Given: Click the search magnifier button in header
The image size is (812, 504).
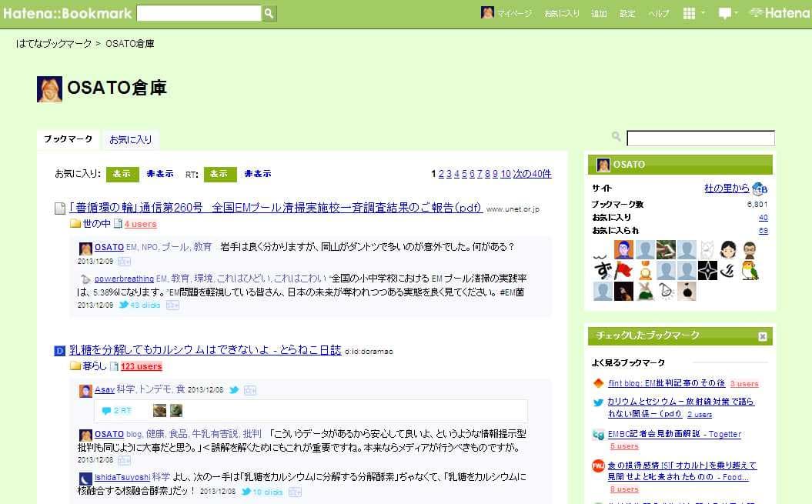Looking at the screenshot, I should (269, 13).
